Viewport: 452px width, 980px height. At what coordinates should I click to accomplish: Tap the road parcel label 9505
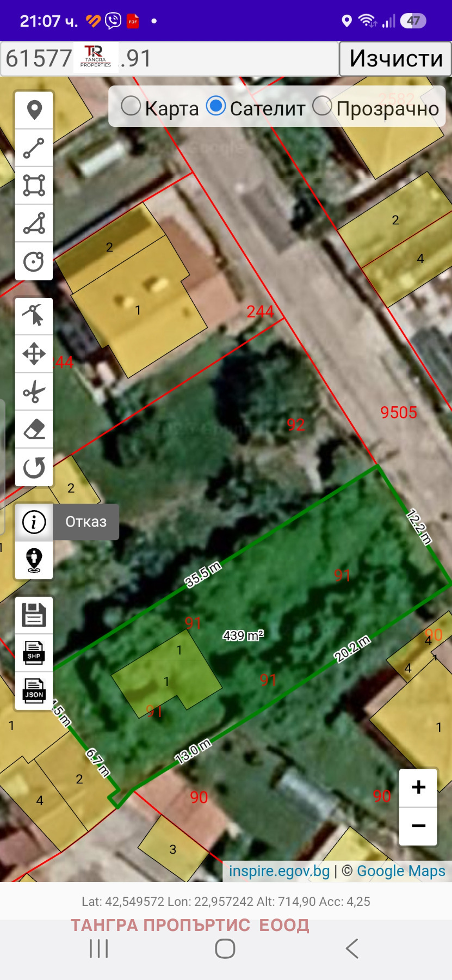(x=399, y=413)
